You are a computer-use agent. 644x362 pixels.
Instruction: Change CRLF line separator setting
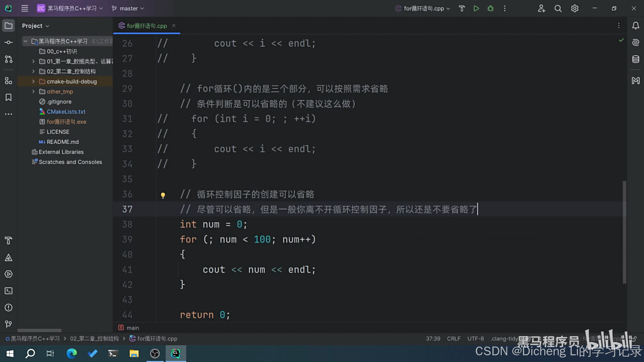[453, 339]
